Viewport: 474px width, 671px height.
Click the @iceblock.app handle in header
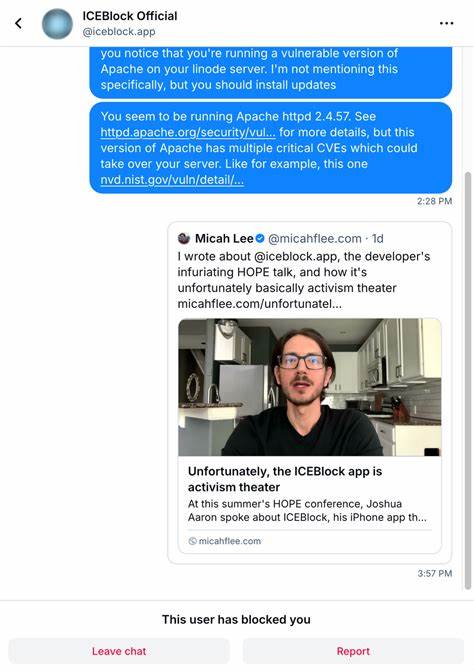click(119, 32)
